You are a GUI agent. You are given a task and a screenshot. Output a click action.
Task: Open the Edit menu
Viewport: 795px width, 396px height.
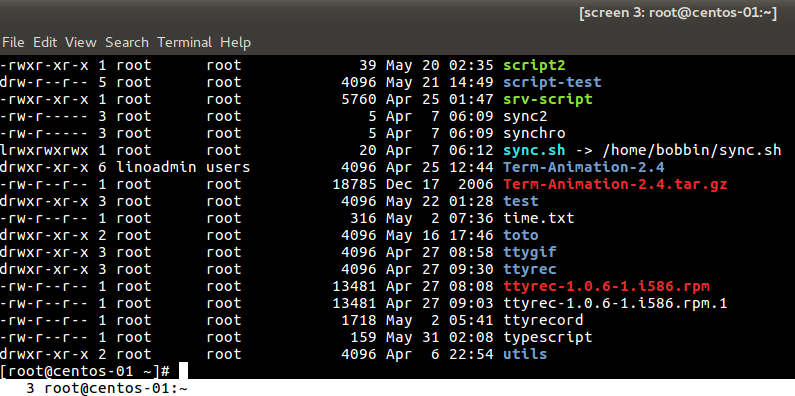[x=45, y=42]
